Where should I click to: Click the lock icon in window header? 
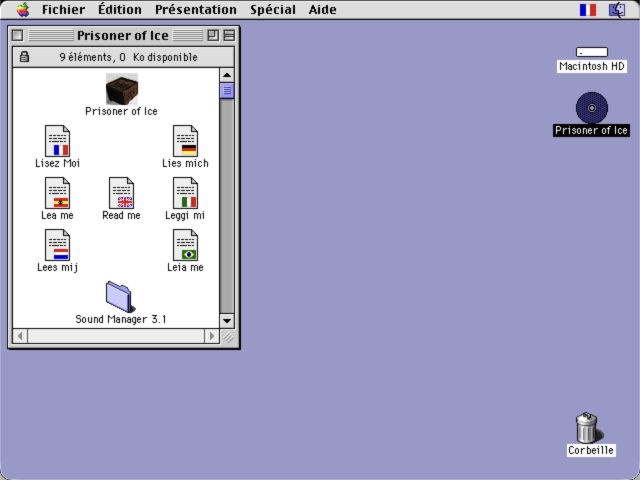24,57
